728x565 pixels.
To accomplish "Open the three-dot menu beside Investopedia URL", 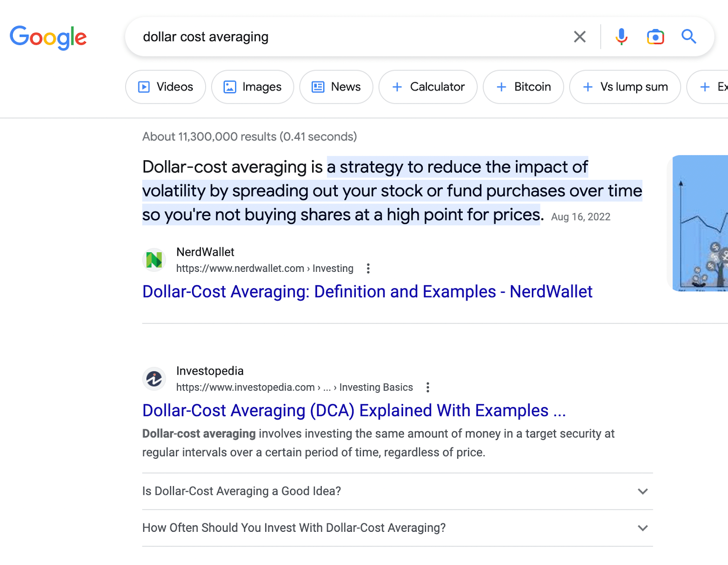I will 428,387.
